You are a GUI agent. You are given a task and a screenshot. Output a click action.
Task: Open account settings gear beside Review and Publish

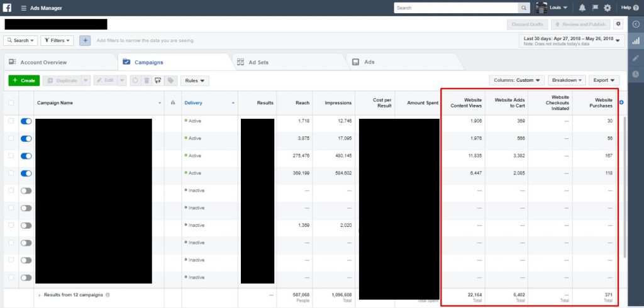(x=618, y=24)
